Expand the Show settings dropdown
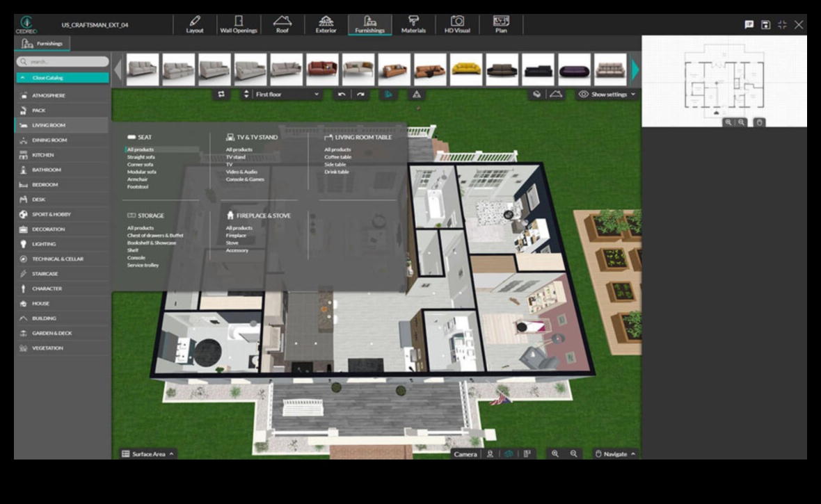821x504 pixels. pos(607,95)
